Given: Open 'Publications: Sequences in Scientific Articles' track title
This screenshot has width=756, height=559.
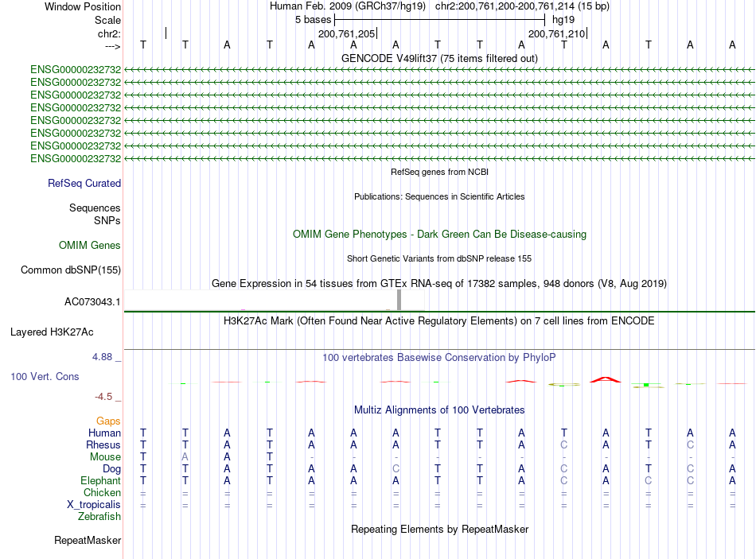Looking at the screenshot, I should pos(439,196).
